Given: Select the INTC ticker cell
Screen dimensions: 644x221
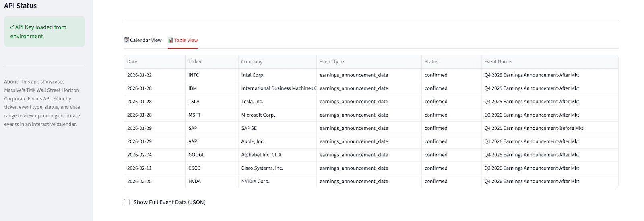Looking at the screenshot, I should click(x=194, y=75).
